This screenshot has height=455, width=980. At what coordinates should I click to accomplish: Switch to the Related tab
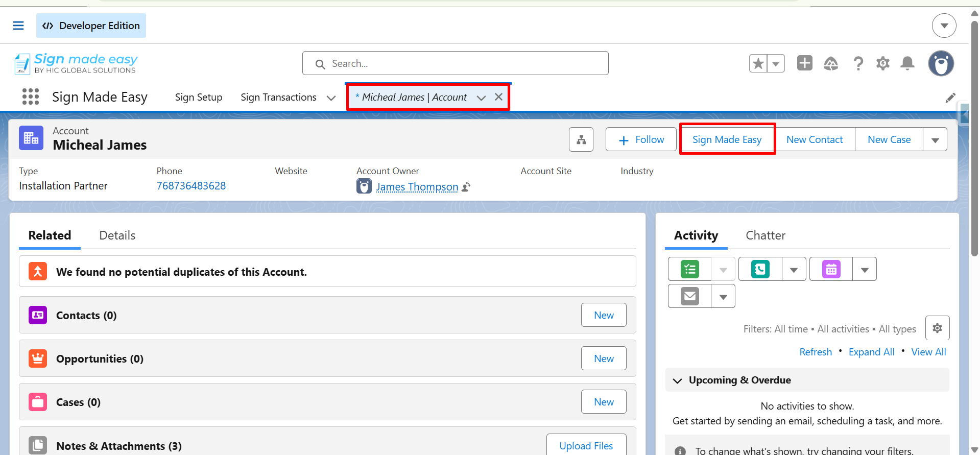tap(50, 235)
